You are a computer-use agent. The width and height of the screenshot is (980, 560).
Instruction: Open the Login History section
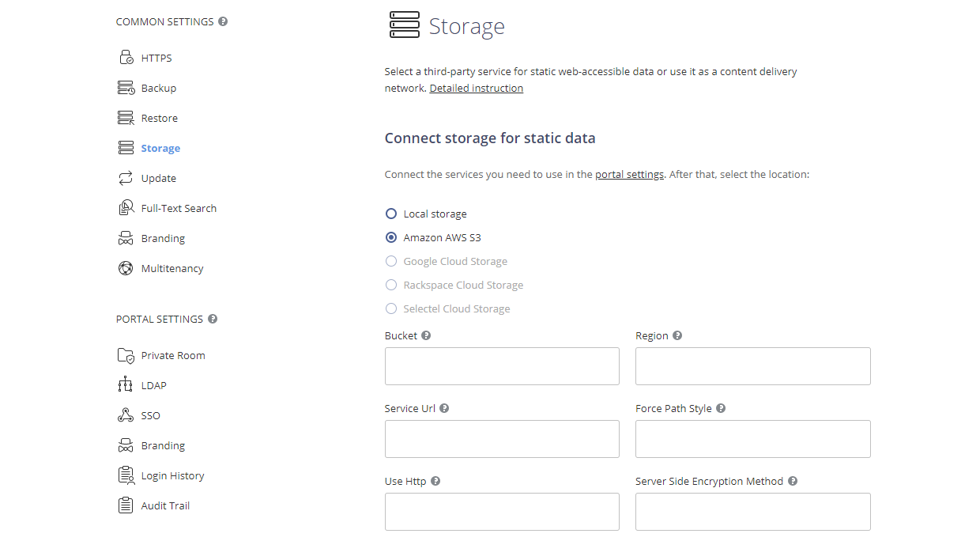click(x=171, y=475)
